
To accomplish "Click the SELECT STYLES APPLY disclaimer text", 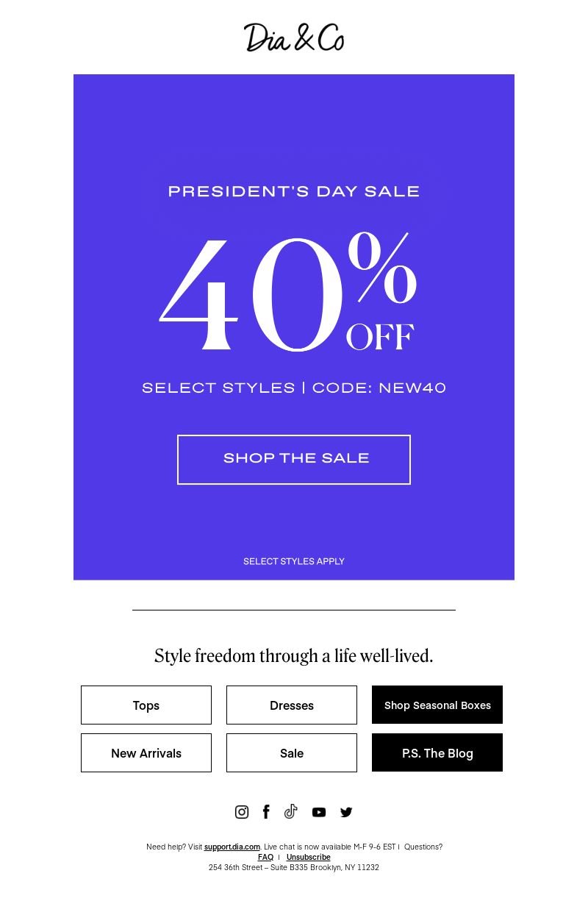I will click(x=294, y=561).
